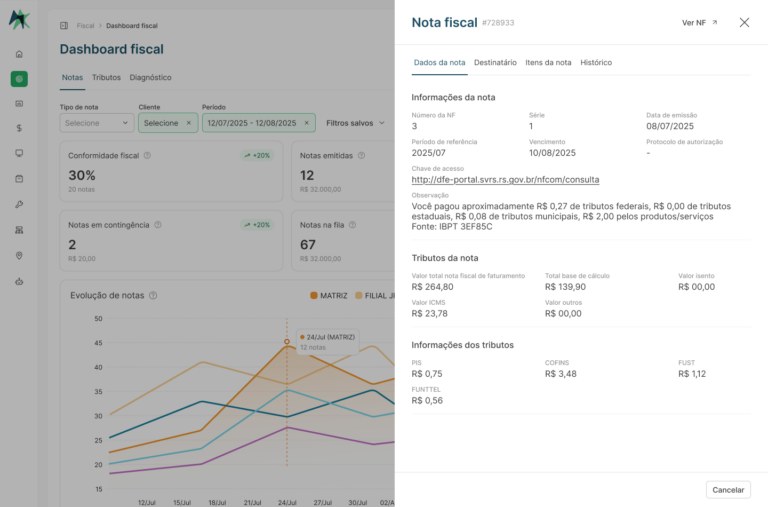Screen dimensions: 768x507
Task: Open the monitor icon in sidebar
Action: (x=19, y=153)
